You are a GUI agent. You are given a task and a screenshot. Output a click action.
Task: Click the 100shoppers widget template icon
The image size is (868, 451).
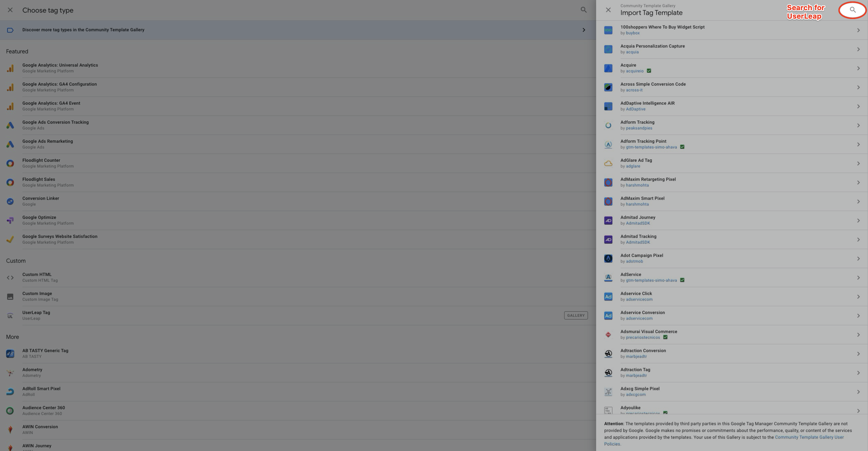click(x=608, y=30)
